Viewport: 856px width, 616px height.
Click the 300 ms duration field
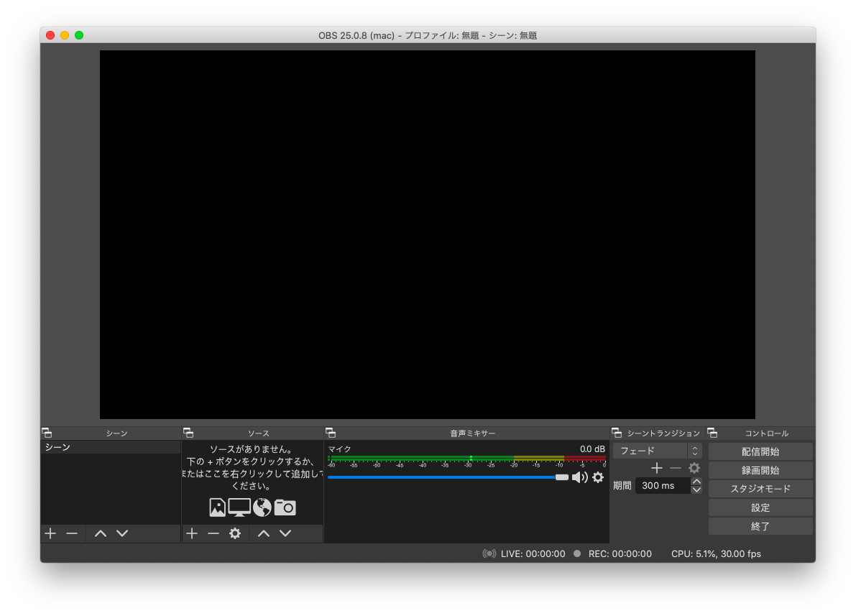pos(663,485)
